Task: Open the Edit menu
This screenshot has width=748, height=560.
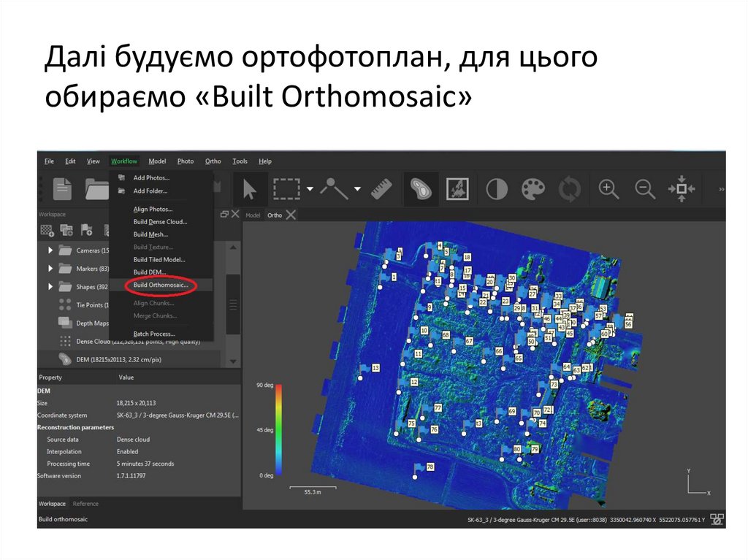Action: point(70,161)
